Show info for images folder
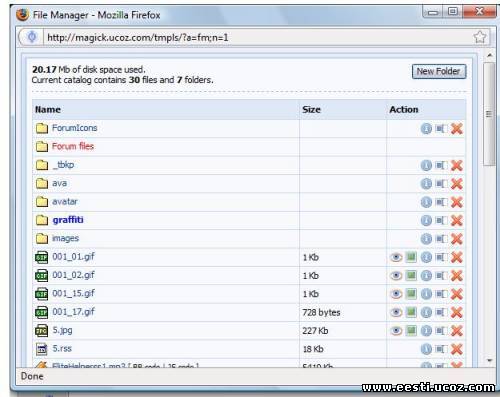The width and height of the screenshot is (500, 397). [x=426, y=238]
